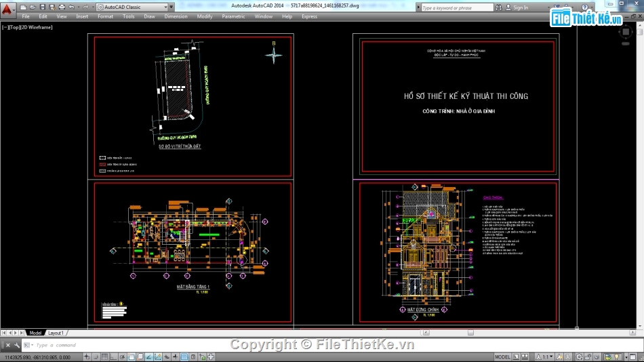The width and height of the screenshot is (644, 362).
Task: Click the keyword or phrase search field
Action: pyautogui.click(x=457, y=7)
